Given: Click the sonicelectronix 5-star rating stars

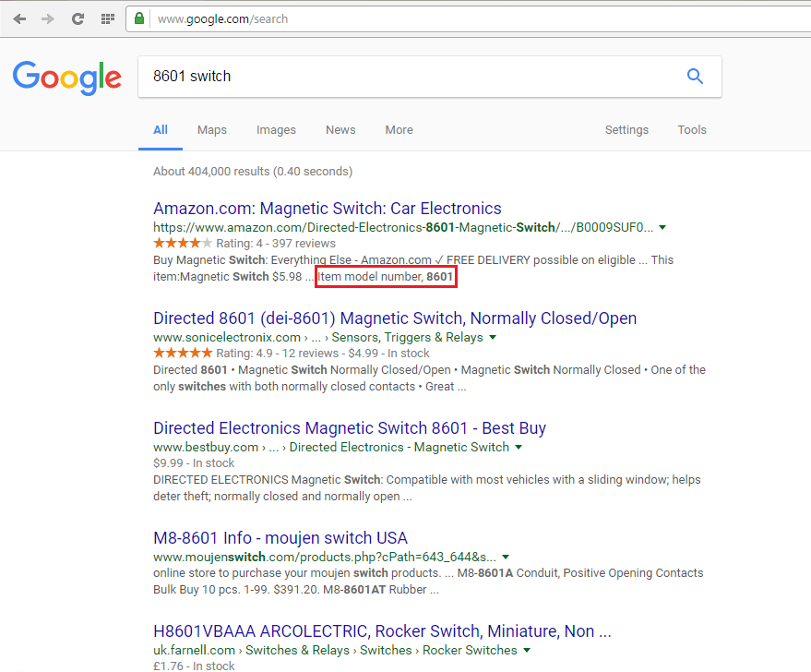Looking at the screenshot, I should 183,353.
